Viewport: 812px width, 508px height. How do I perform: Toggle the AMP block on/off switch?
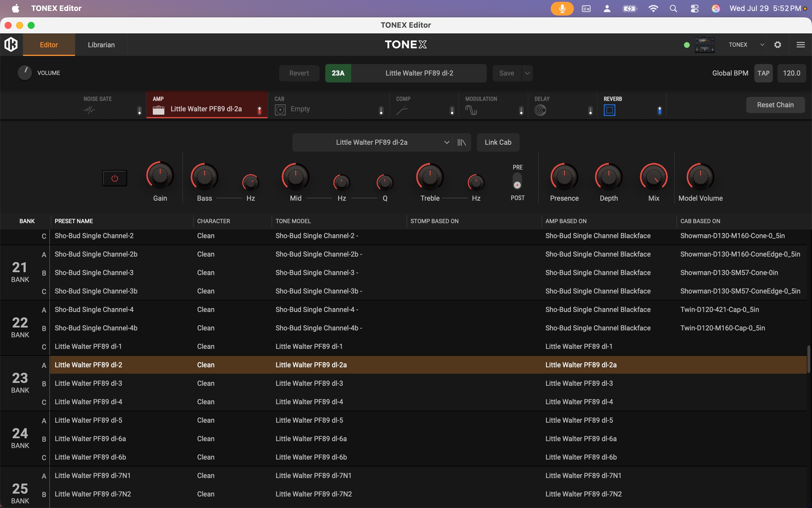[259, 110]
